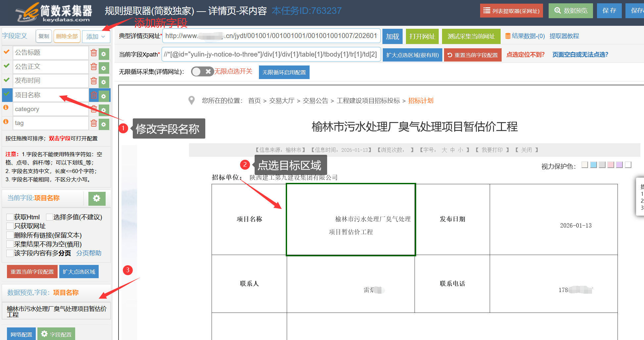Viewport: 644px width, 340px height.
Task: Delete the tag field using trash icon
Action: (x=94, y=123)
